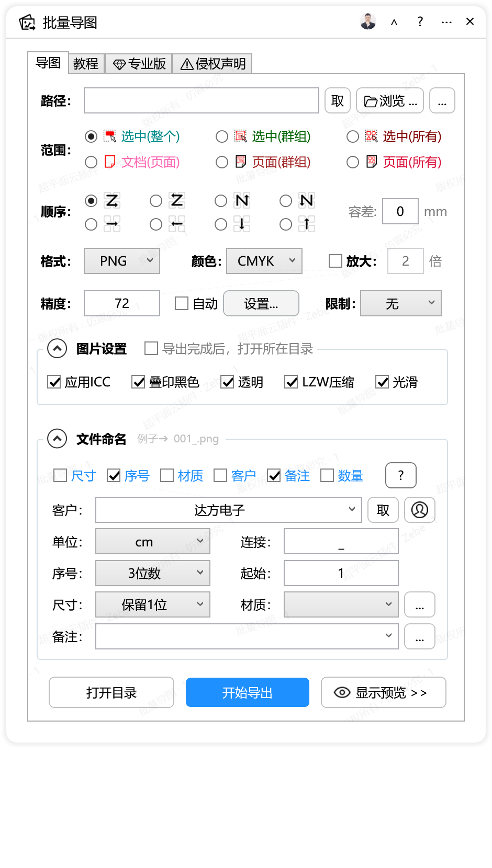Click the 精度 input field showing 72
This screenshot has width=492, height=868.
click(x=122, y=303)
